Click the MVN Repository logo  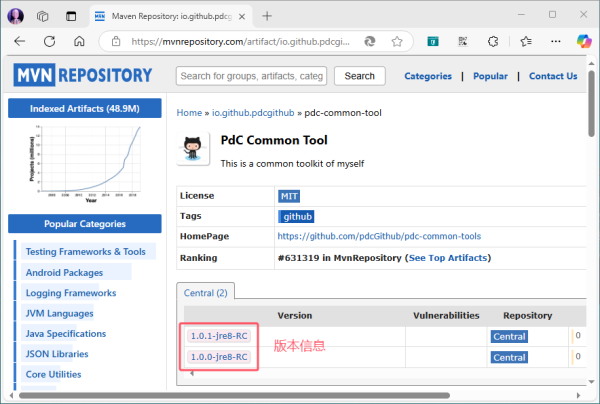coord(83,75)
